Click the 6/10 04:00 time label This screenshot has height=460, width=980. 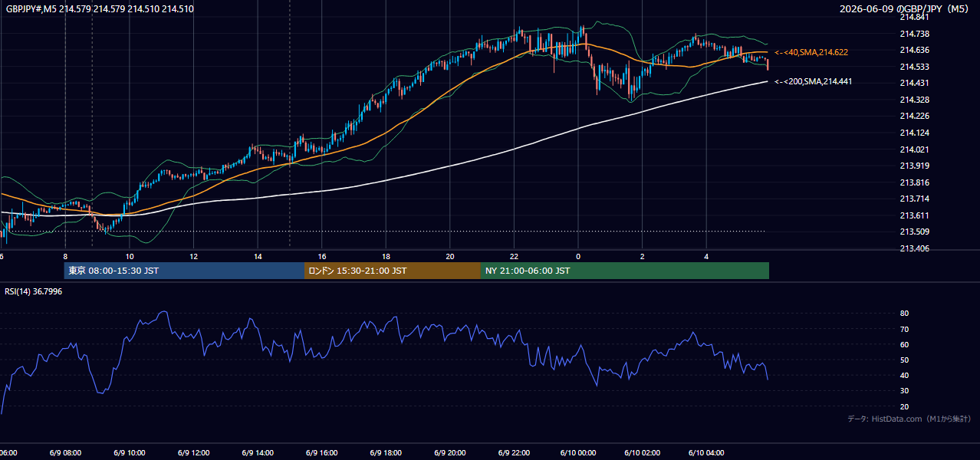(705, 453)
